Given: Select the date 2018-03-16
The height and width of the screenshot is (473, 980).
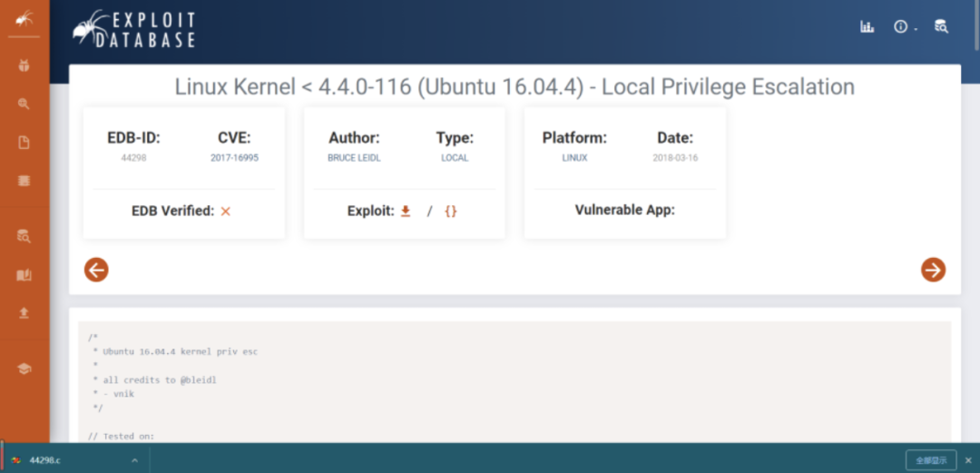Looking at the screenshot, I should pos(675,158).
